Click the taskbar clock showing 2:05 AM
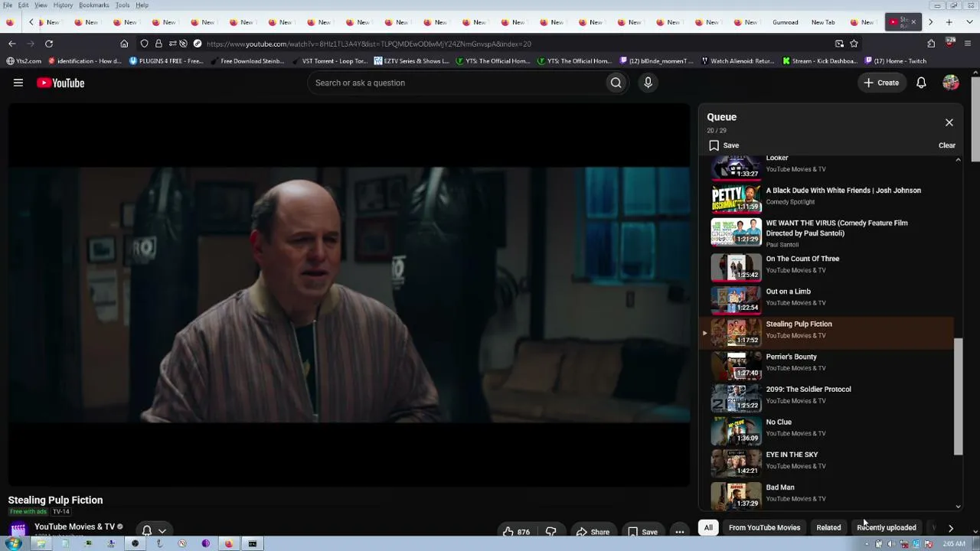Viewport: 980px width, 551px height. 954,544
